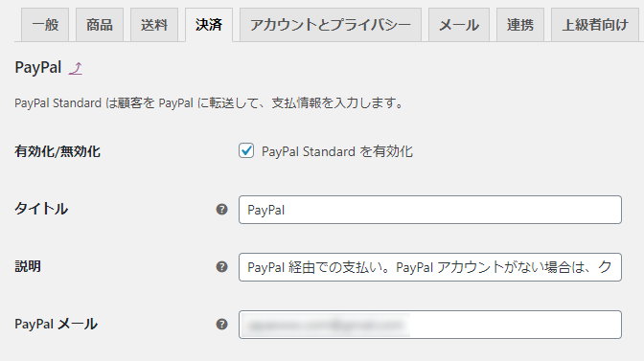
Task: Switch to the 商品 tab
Action: click(100, 25)
